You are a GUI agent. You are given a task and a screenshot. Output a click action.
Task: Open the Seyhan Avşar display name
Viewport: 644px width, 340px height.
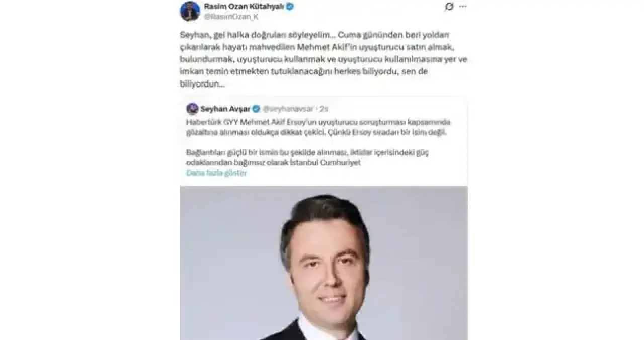click(x=225, y=108)
